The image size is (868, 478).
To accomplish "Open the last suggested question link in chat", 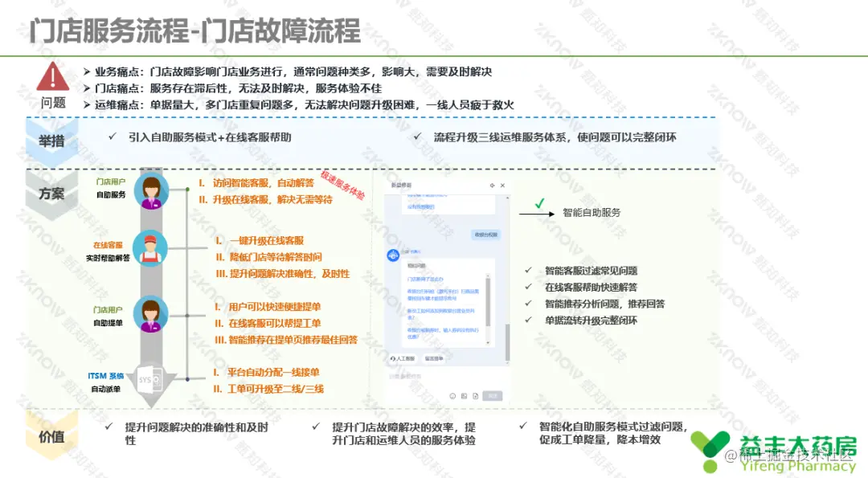I will point(443,333).
